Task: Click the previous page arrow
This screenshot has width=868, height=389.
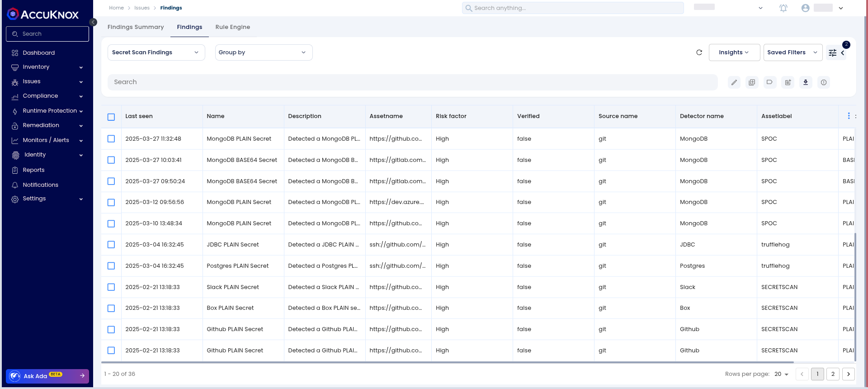Action: (802, 374)
